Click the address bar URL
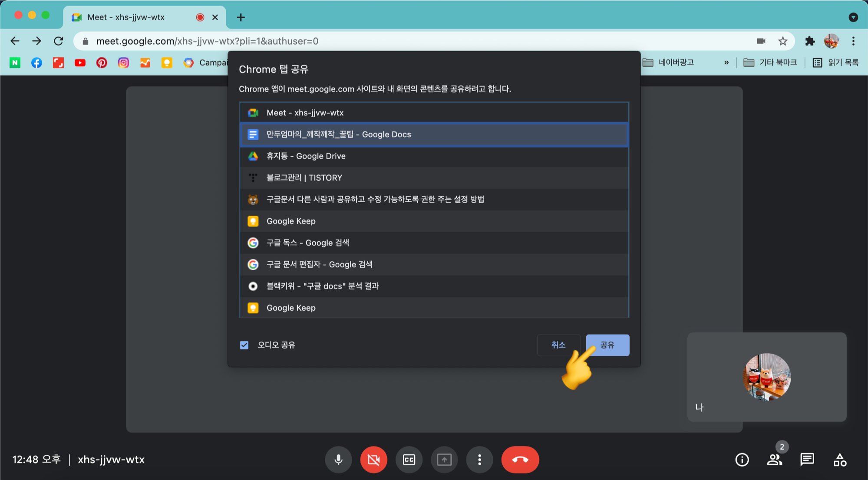 [207, 41]
